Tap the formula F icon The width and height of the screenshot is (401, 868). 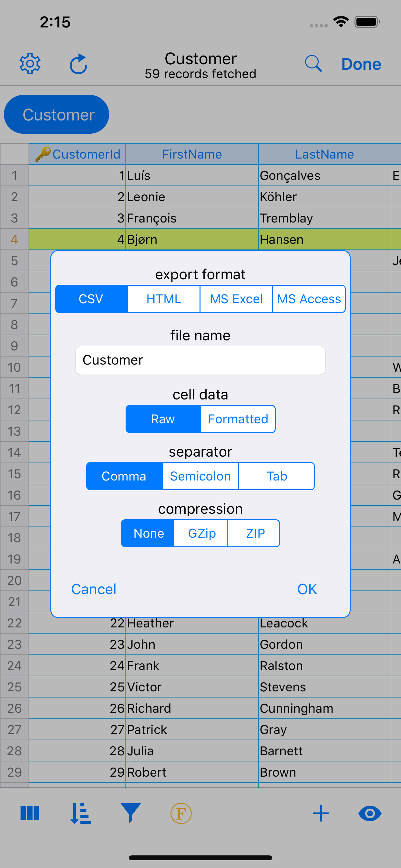(181, 813)
